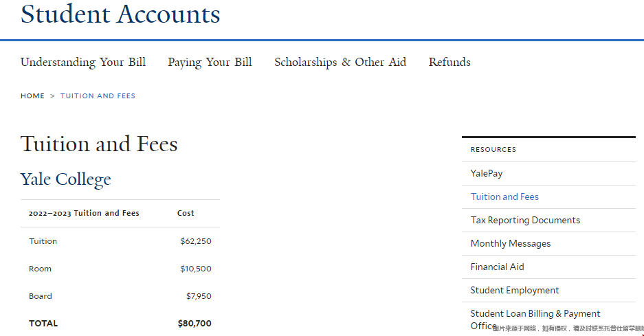Go to Paying Your Bill section
The width and height of the screenshot is (644, 336).
(x=210, y=62)
